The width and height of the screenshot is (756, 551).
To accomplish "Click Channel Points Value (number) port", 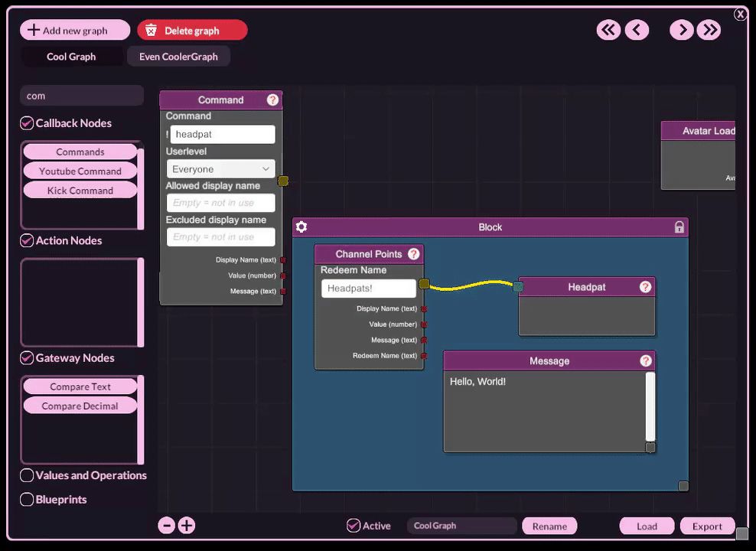I will [x=424, y=324].
